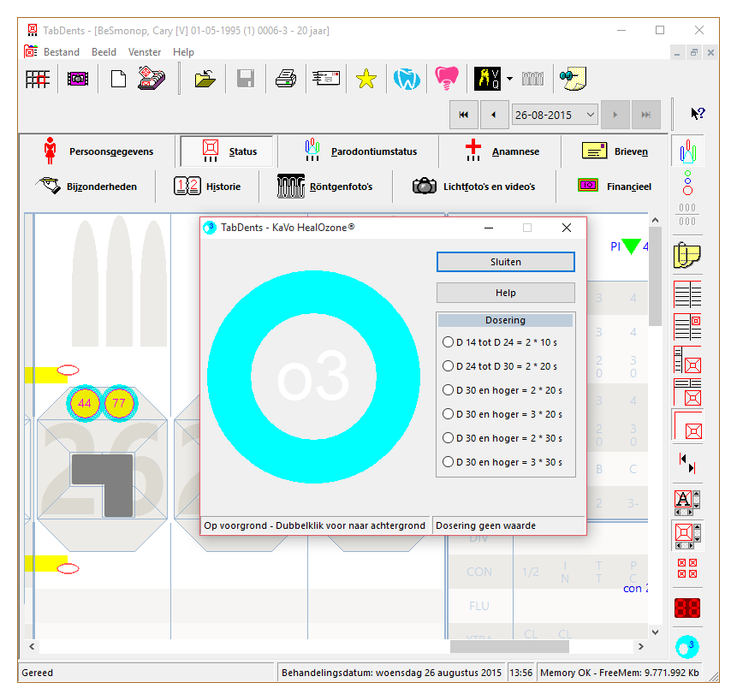Switch to Parodontiumstatus tab

(360, 151)
